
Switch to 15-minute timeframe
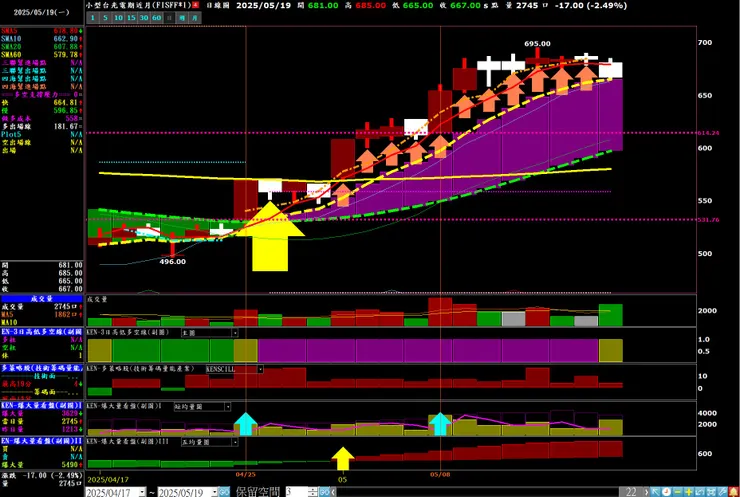click(x=131, y=18)
